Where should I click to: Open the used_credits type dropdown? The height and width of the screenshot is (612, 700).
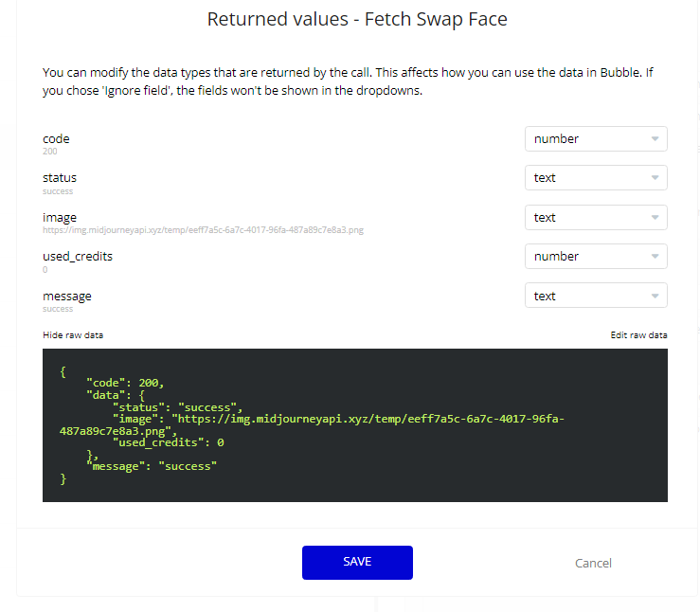(595, 257)
